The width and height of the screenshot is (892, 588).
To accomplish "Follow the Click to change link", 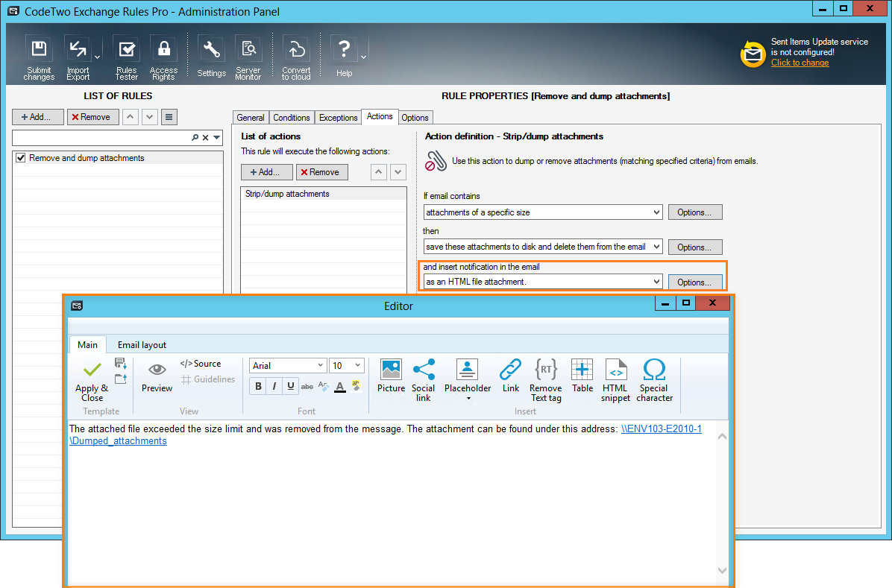I will [x=800, y=63].
